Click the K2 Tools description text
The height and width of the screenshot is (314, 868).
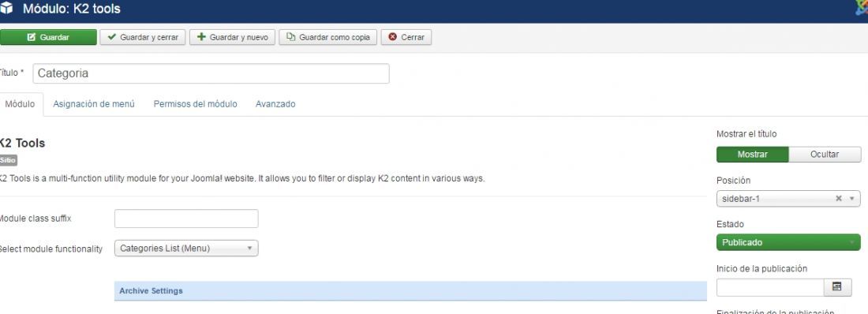[x=241, y=179]
